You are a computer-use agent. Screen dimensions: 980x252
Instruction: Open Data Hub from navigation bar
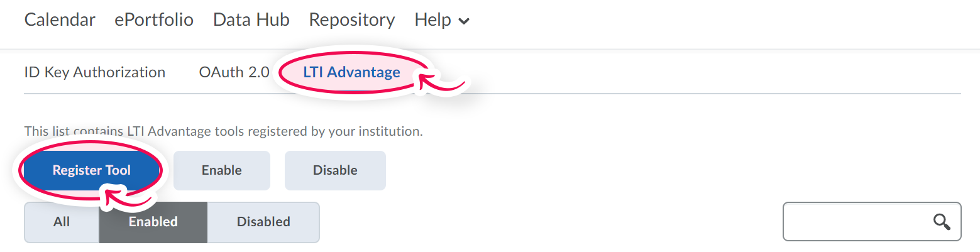point(251,20)
